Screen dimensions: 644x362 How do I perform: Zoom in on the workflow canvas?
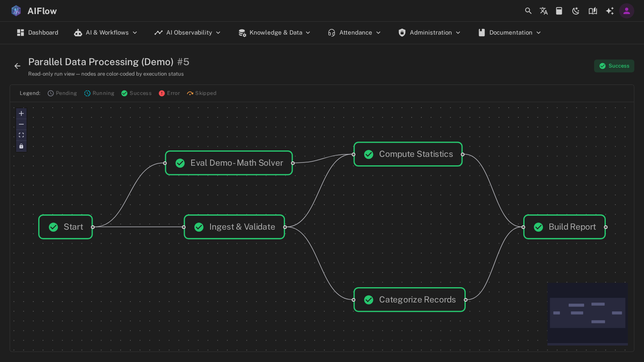[21, 113]
